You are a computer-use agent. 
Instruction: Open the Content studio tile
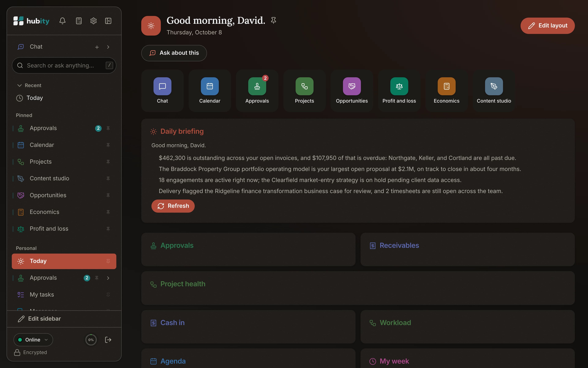click(x=494, y=90)
